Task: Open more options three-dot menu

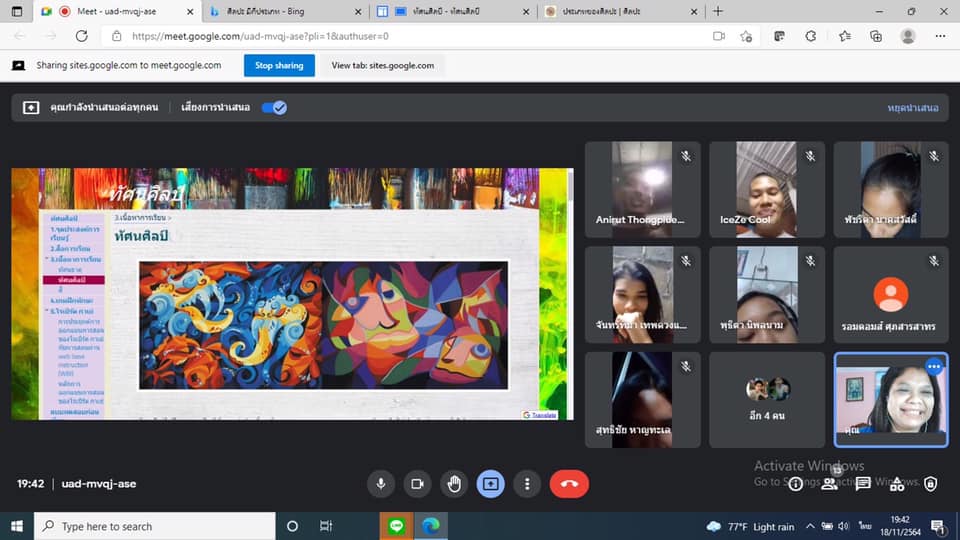Action: 527,484
